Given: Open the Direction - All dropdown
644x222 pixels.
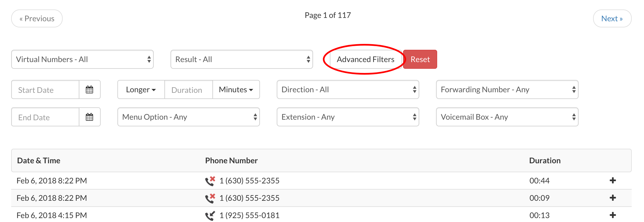Looking at the screenshot, I should pyautogui.click(x=348, y=89).
